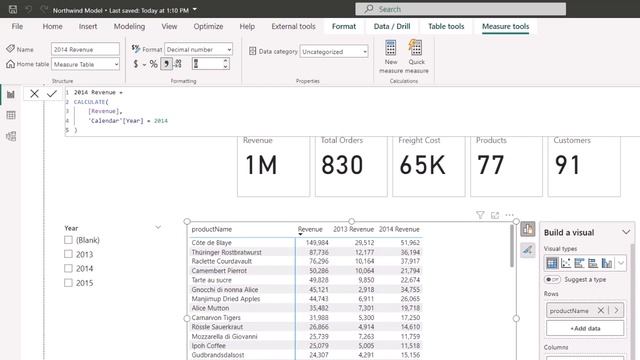Viewport: 640px width, 360px height.
Task: Collapse the Build a visual pane
Action: pos(626,232)
